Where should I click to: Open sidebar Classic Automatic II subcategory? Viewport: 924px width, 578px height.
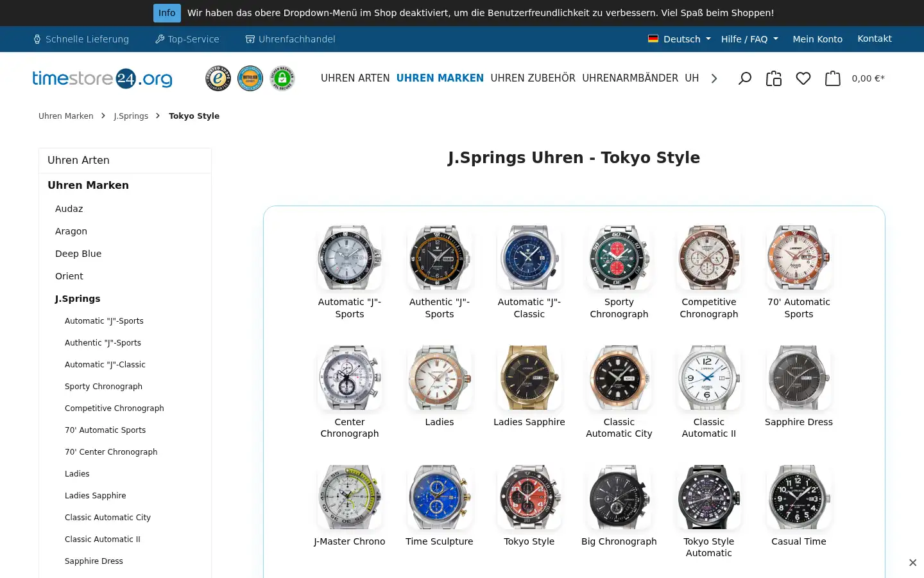pos(103,539)
